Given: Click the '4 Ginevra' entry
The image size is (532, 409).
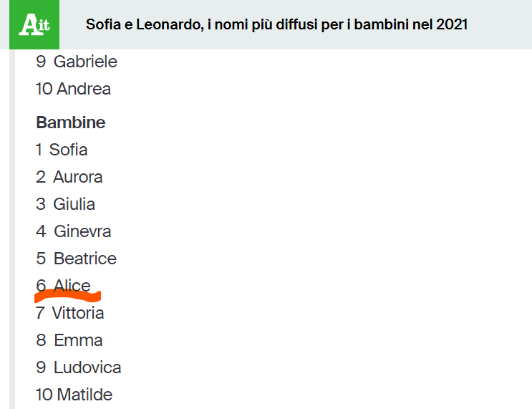Looking at the screenshot, I should 74,231.
